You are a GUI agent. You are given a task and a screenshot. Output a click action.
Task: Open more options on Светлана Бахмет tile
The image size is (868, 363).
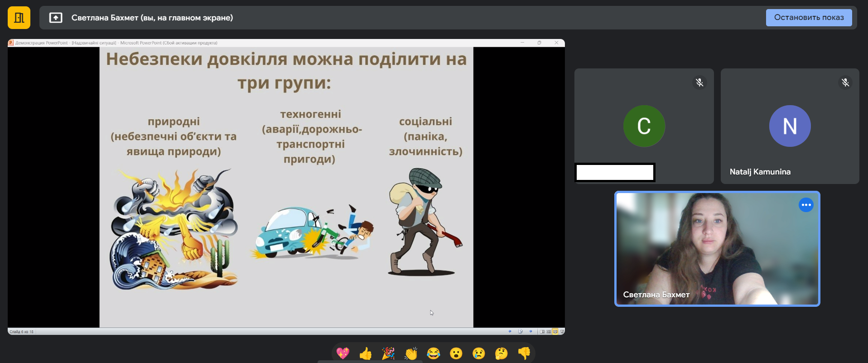[x=806, y=205]
